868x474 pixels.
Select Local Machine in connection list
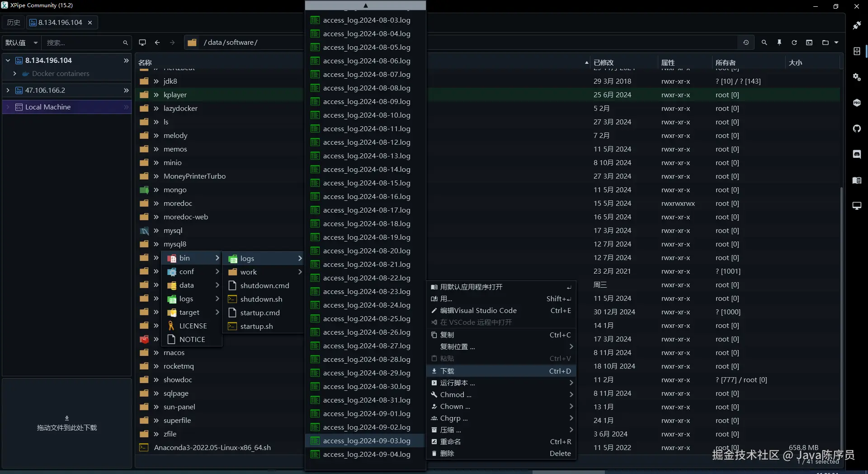[x=67, y=107]
